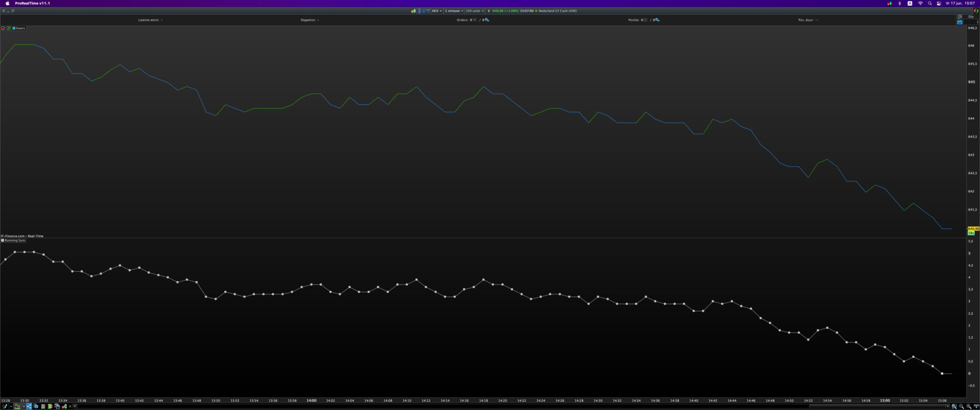Open the drawing tool dropdown arrow
Viewport: 980px width, 410px height.
pos(11,407)
